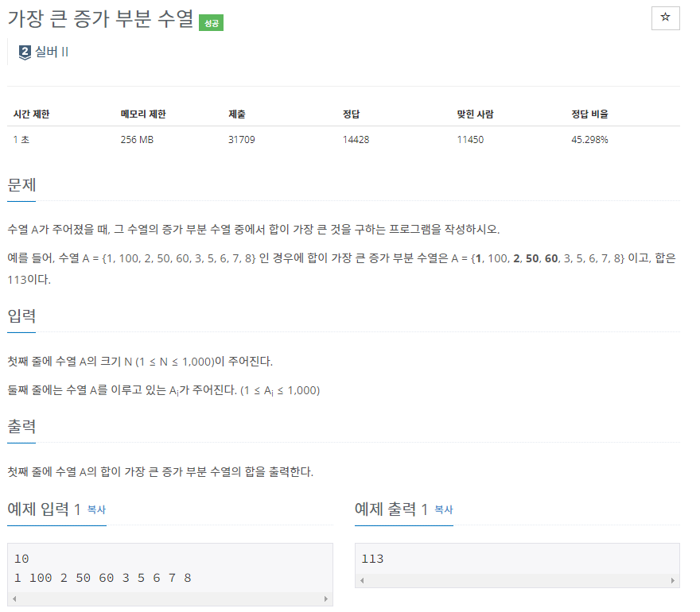The image size is (700, 612).
Task: Click the example input sequence line
Action: coord(103,578)
